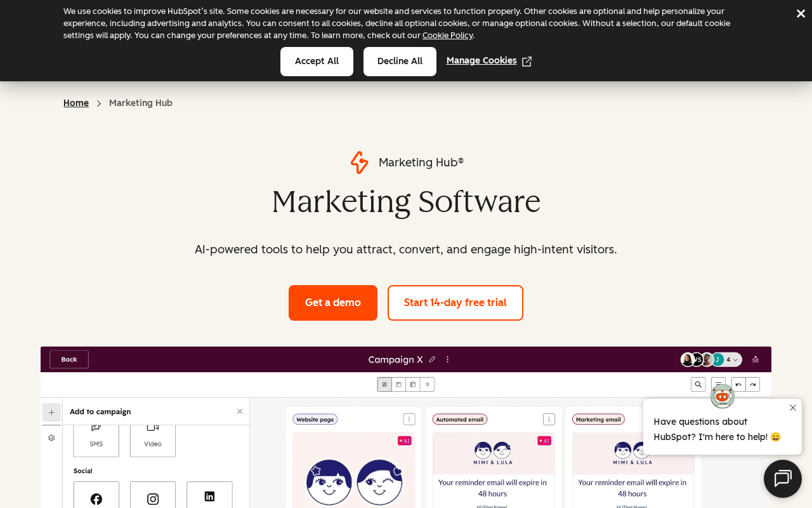812x508 pixels.
Task: Select the Facebook social tile
Action: (96, 495)
